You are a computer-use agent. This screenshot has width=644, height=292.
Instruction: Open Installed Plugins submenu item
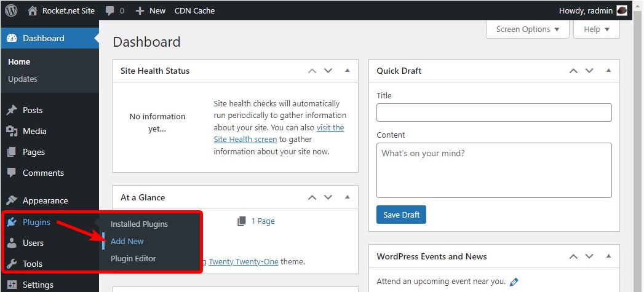point(139,224)
